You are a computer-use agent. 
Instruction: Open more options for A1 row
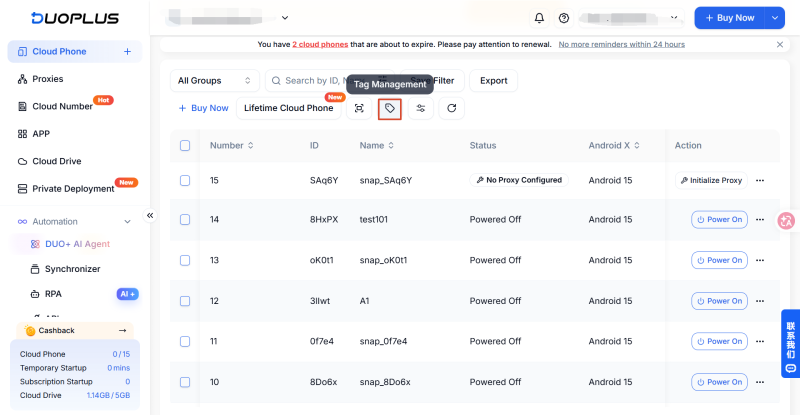pyautogui.click(x=760, y=301)
